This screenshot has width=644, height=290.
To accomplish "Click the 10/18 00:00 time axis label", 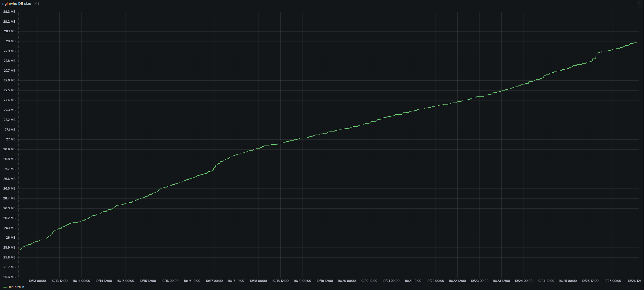I will [258, 281].
